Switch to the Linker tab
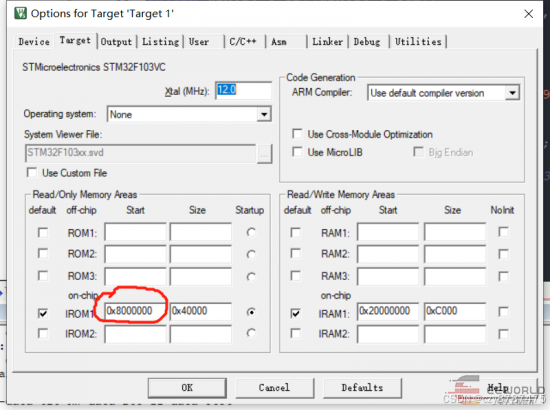 click(327, 42)
